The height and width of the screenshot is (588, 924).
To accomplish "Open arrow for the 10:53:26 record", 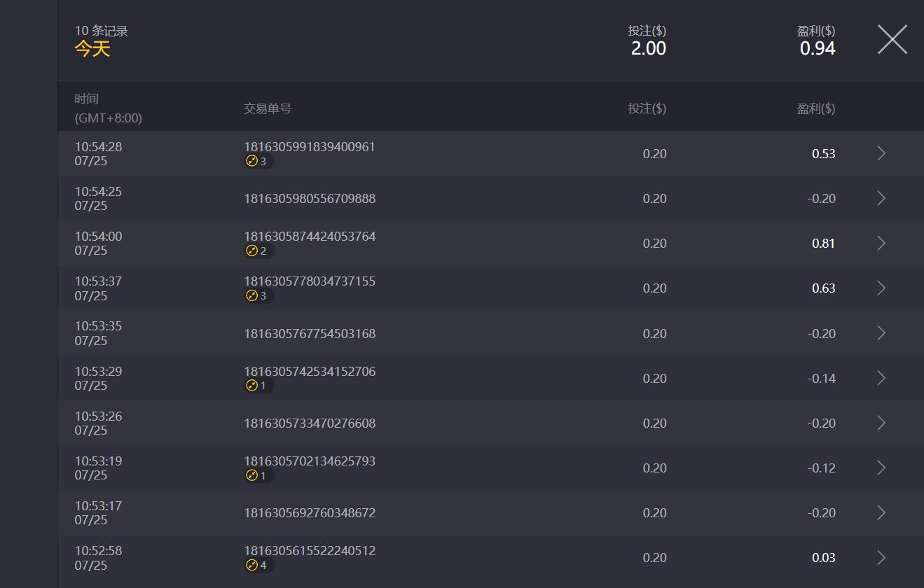I will click(x=881, y=423).
